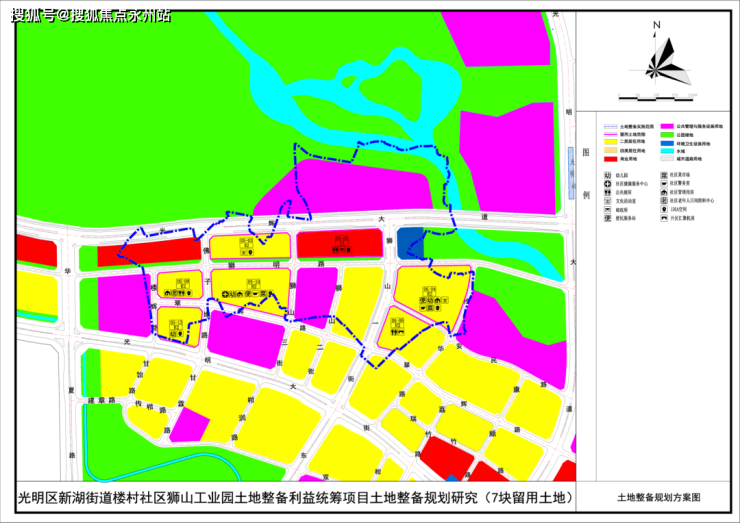Click the cyan water area legend swatch
The width and height of the screenshot is (740, 523).
[666, 151]
